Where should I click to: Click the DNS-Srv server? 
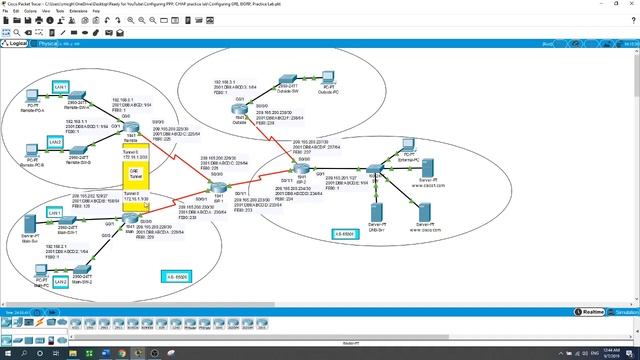click(376, 213)
